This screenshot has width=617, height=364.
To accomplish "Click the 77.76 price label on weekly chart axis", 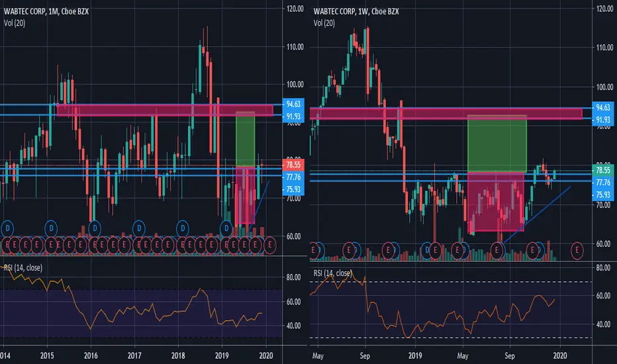I will tap(603, 183).
